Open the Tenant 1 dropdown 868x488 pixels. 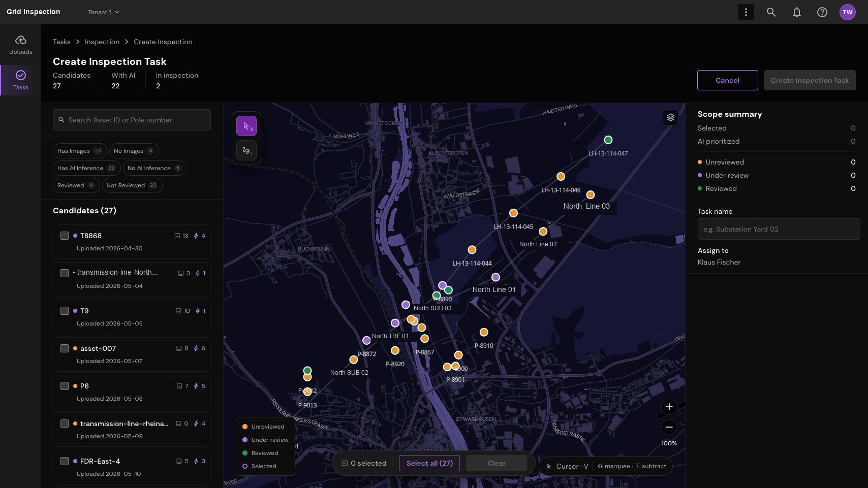tap(104, 12)
